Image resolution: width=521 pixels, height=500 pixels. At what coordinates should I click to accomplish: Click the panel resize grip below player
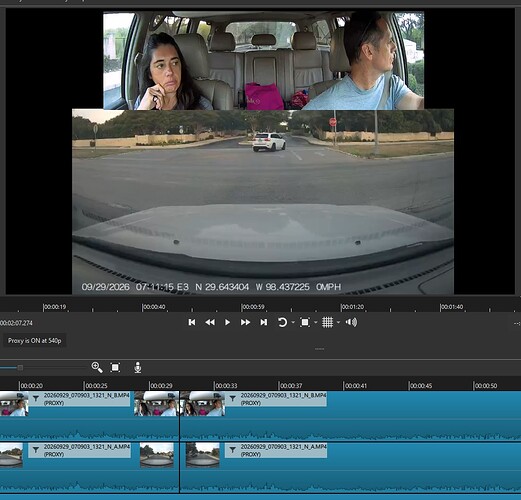[319, 349]
